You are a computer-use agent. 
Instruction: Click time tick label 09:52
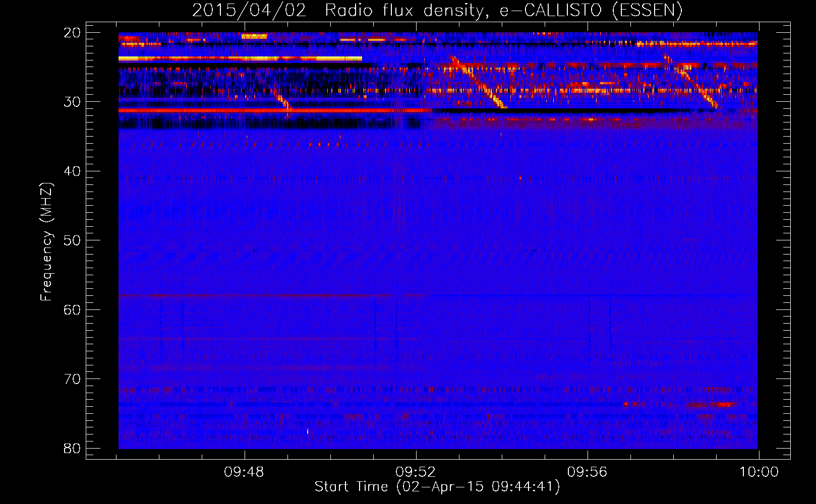pyautogui.click(x=416, y=472)
